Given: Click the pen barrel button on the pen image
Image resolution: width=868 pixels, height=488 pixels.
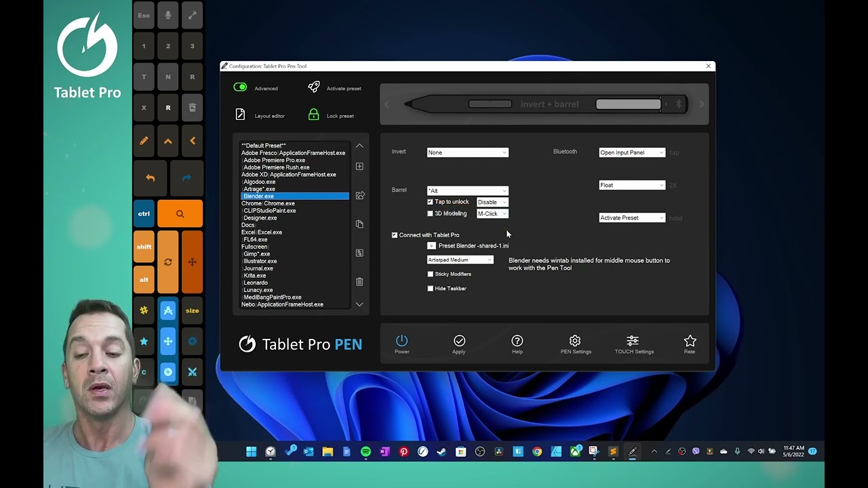Looking at the screenshot, I should coord(490,104).
